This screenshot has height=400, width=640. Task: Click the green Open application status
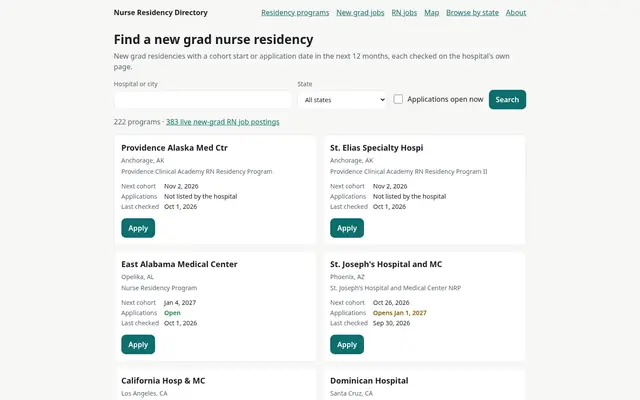click(172, 313)
